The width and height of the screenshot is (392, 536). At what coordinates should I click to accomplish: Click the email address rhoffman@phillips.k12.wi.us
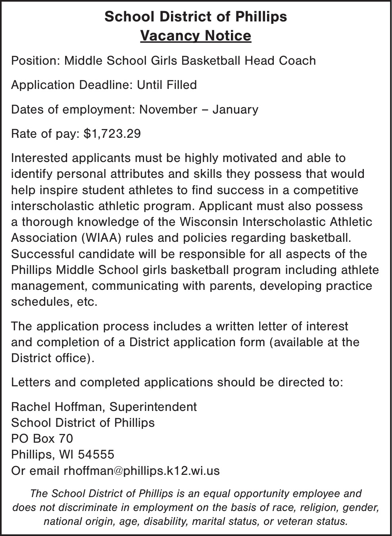coord(142,471)
